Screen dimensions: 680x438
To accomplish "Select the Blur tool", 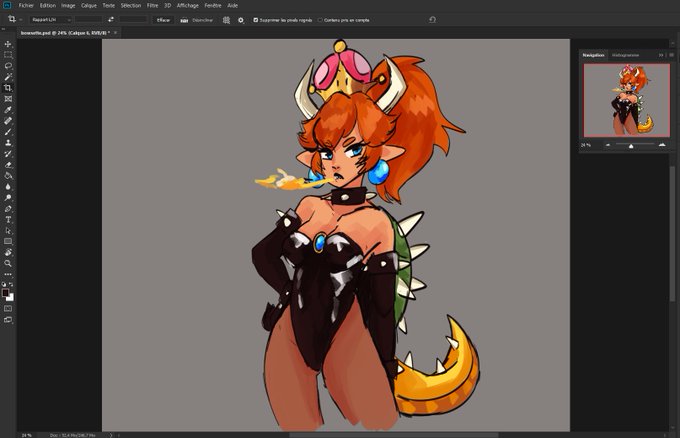I will point(8,187).
